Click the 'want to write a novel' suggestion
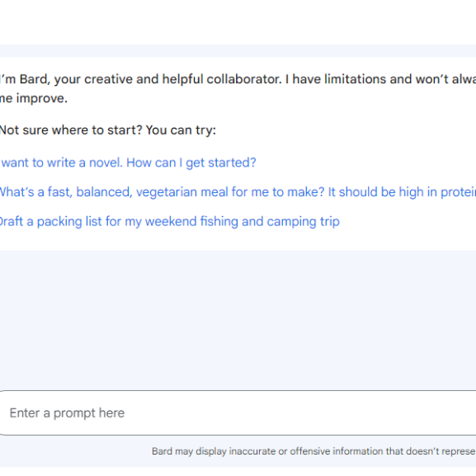Viewport: 476px width, 476px height. coord(128,163)
